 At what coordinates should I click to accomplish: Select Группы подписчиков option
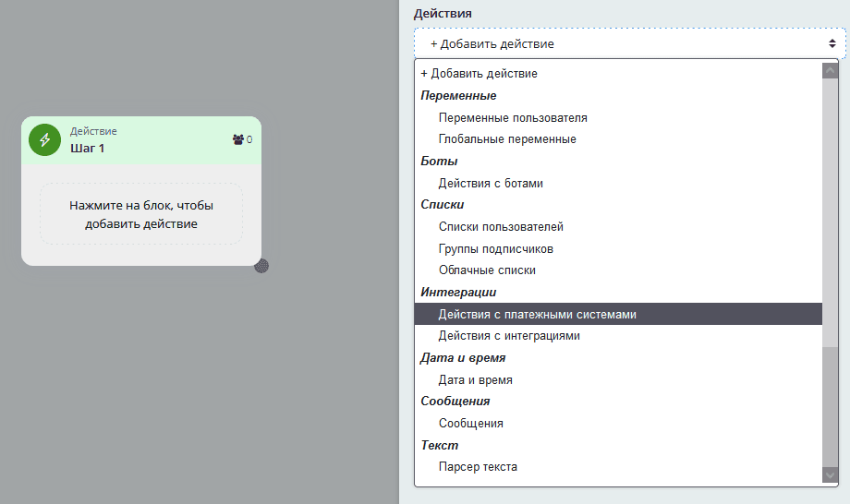pos(496,249)
